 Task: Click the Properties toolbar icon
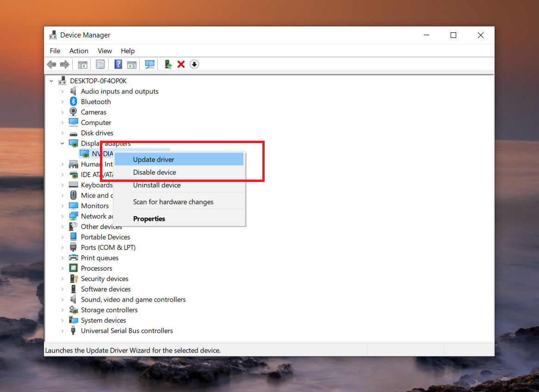(100, 64)
